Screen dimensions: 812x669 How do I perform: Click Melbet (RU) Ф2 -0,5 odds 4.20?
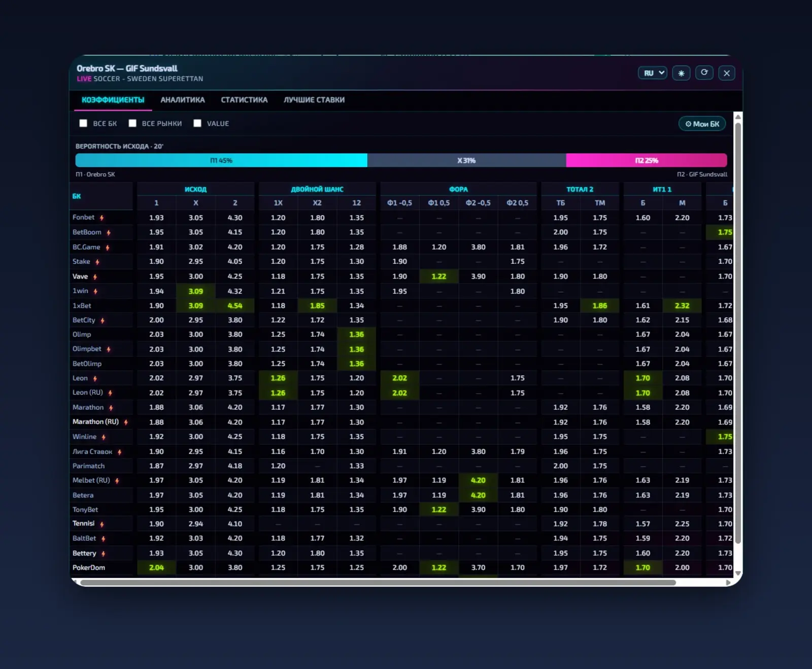[x=478, y=480]
